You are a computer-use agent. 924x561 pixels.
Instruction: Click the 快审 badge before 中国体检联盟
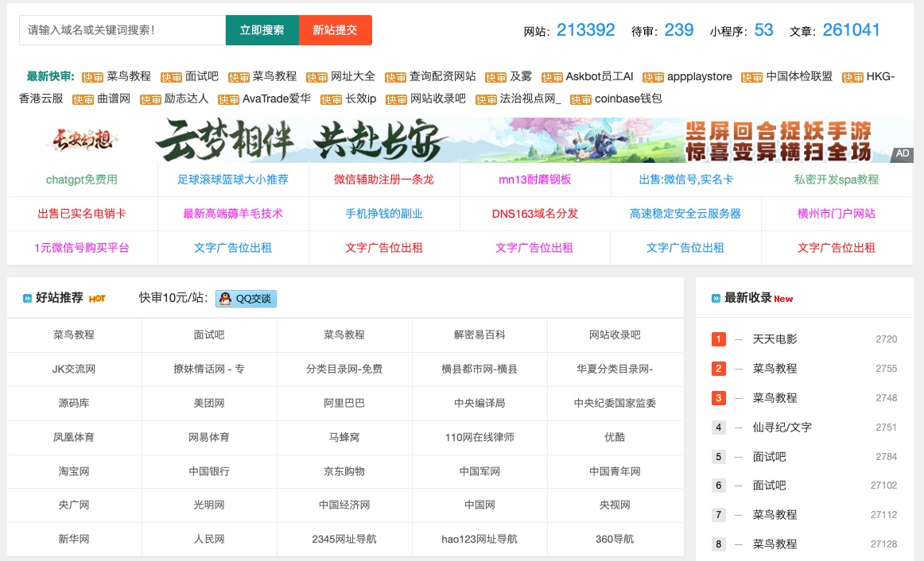(x=752, y=78)
